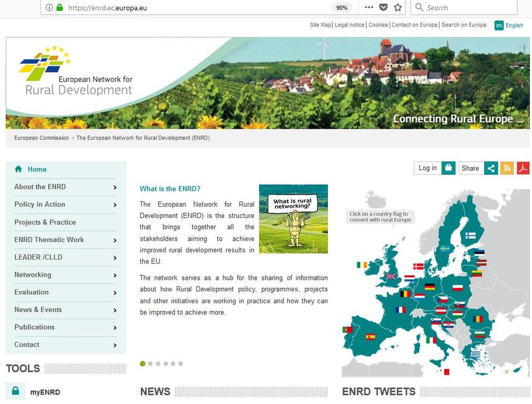Bookmark this page with the star icon
532x404 pixels.
pos(398,7)
